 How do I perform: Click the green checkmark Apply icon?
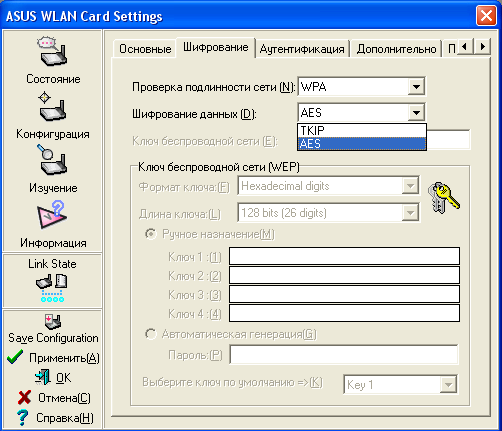click(x=15, y=357)
